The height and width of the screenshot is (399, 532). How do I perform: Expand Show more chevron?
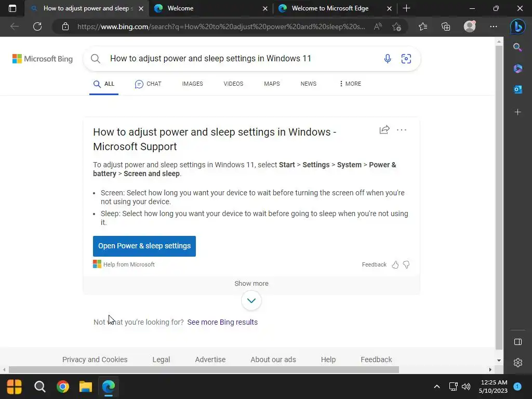point(251,301)
